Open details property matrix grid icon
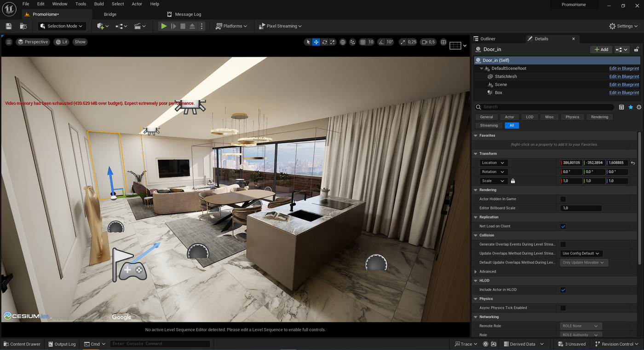Image resolution: width=644 pixels, height=350 pixels. click(x=621, y=107)
